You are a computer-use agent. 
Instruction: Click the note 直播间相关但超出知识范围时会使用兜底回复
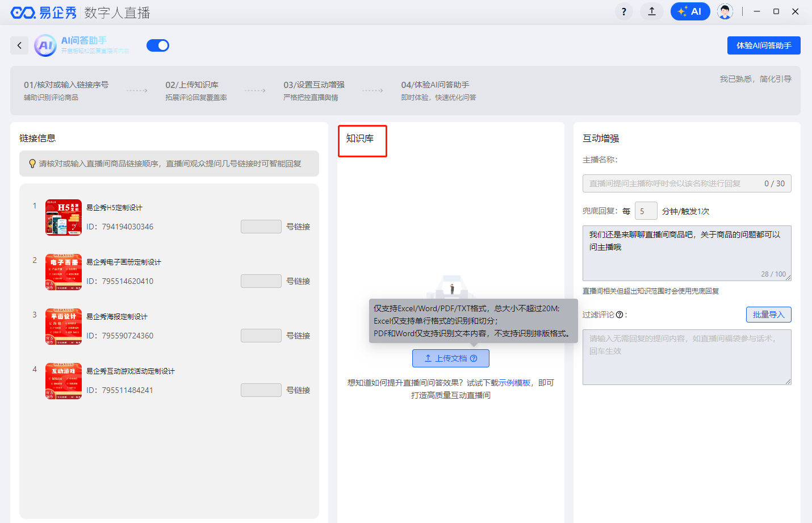tap(651, 291)
